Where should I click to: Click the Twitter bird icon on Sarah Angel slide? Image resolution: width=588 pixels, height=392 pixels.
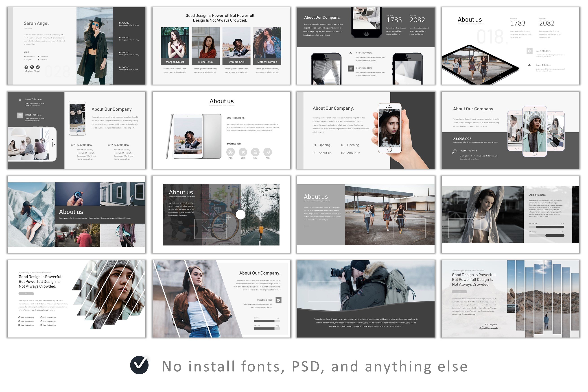click(38, 67)
